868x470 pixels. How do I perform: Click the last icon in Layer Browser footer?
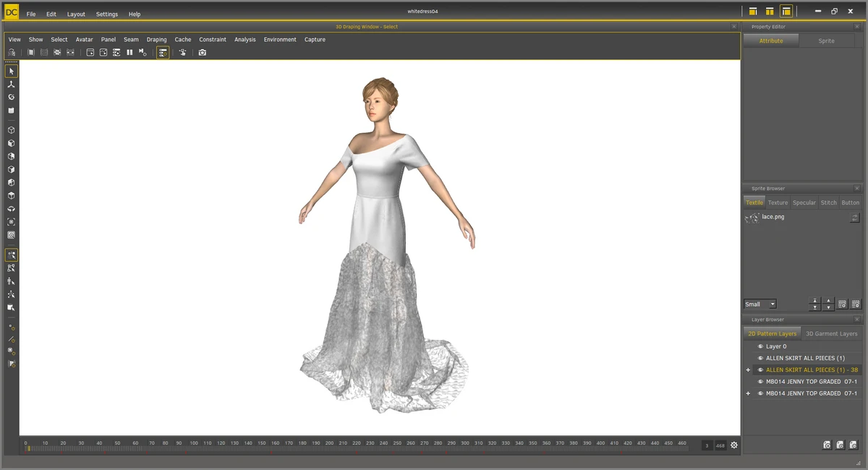[854, 445]
